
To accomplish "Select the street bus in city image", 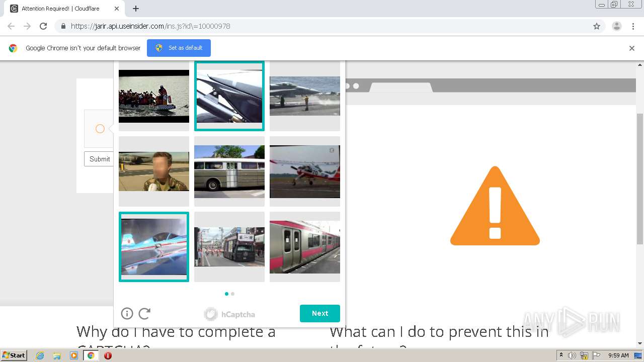I will [x=229, y=247].
